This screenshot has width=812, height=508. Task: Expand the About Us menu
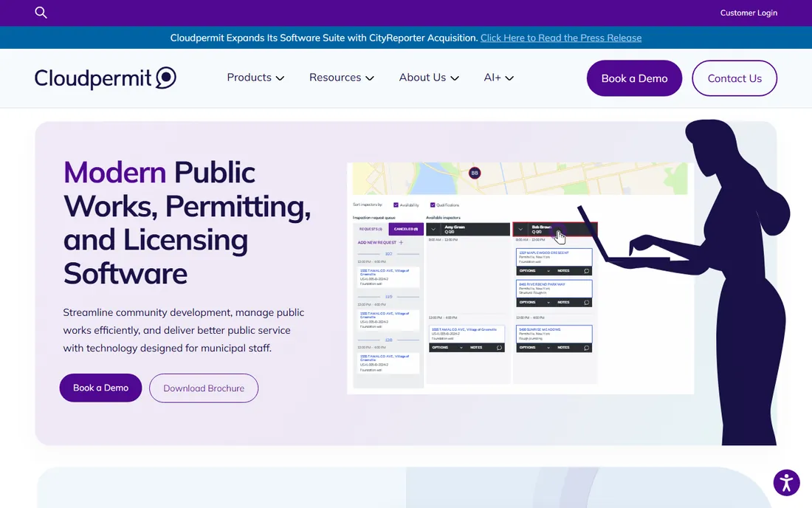429,78
